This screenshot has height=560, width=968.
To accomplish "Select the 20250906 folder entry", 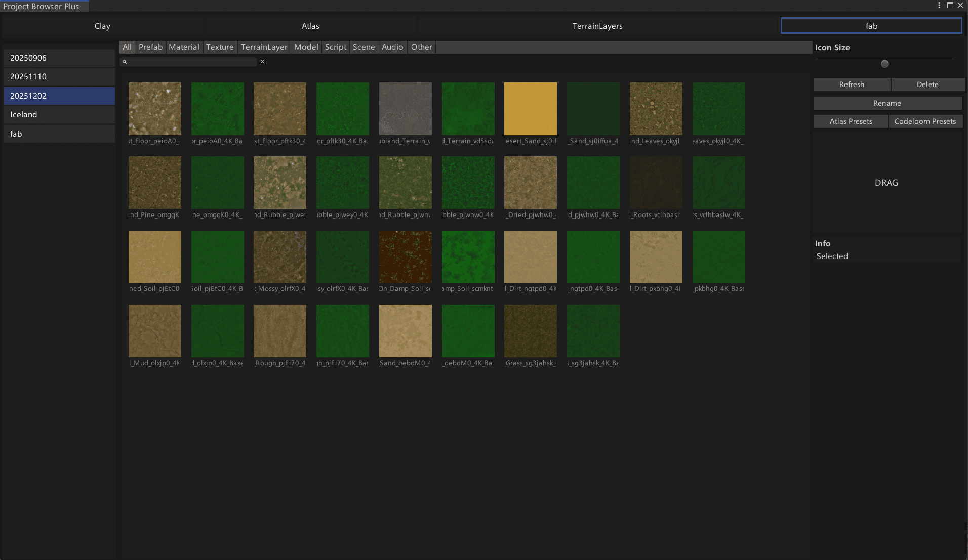I will point(59,58).
